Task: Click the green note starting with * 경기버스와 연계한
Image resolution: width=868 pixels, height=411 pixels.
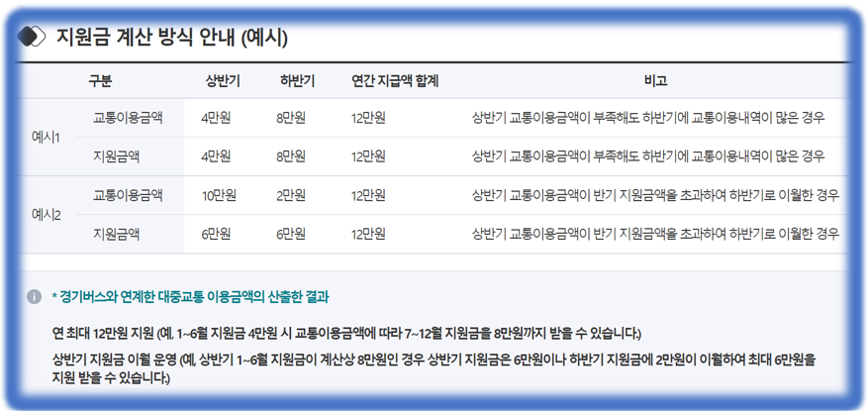Action: coord(190,297)
